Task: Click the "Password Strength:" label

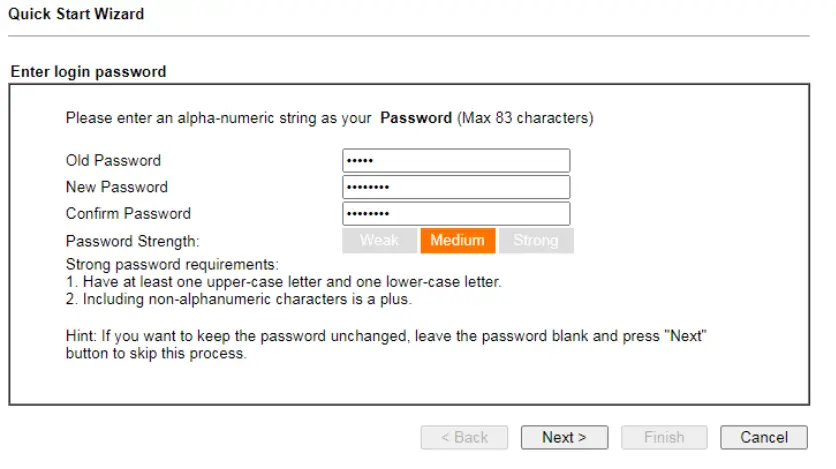Action: (133, 241)
